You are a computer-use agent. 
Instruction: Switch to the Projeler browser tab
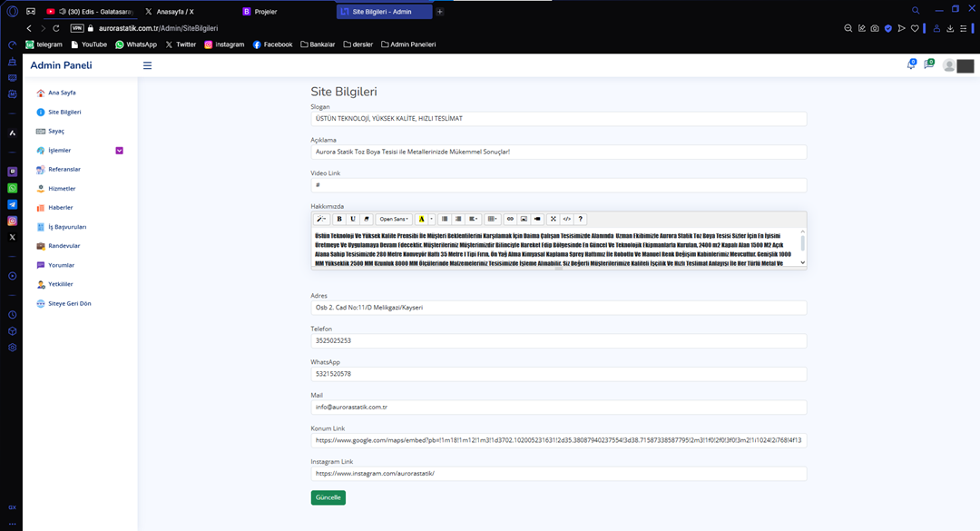pos(266,12)
